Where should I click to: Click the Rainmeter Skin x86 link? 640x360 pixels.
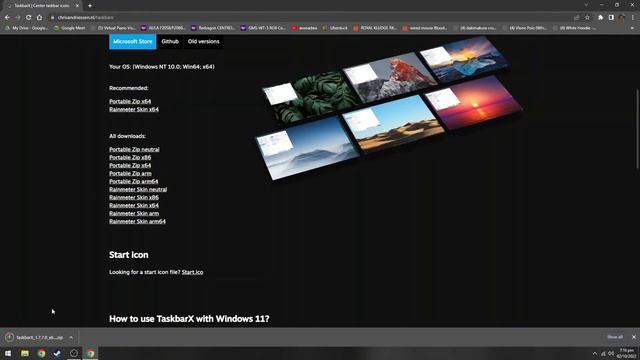click(134, 198)
